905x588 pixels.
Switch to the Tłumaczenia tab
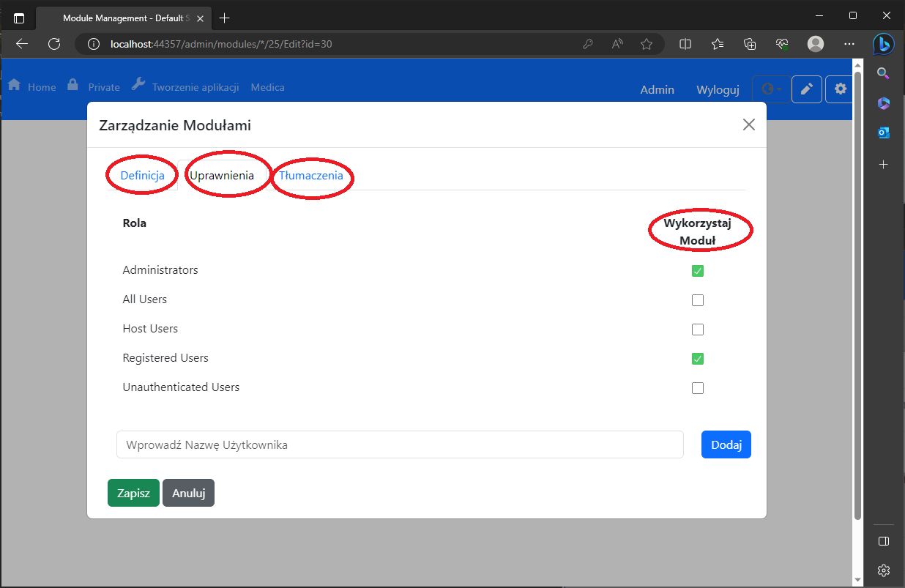click(310, 175)
